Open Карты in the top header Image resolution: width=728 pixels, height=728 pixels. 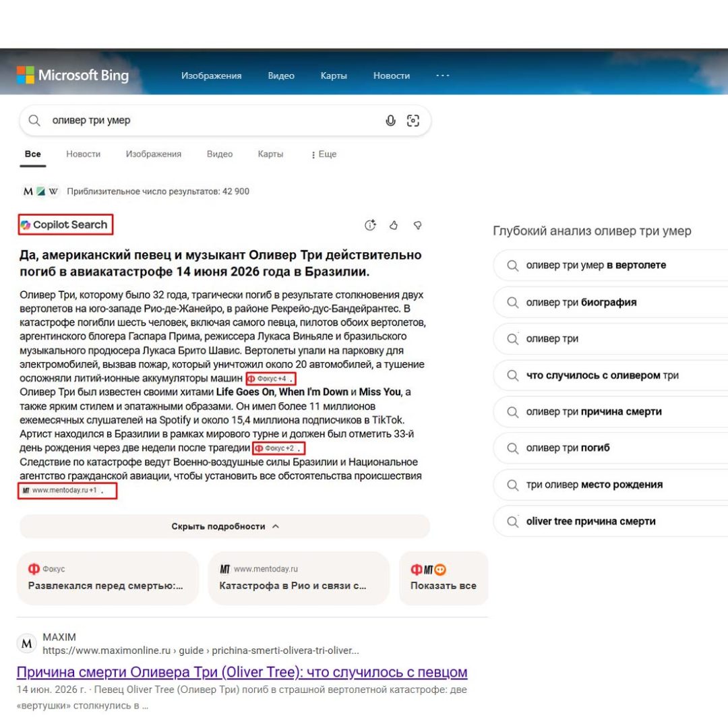334,75
